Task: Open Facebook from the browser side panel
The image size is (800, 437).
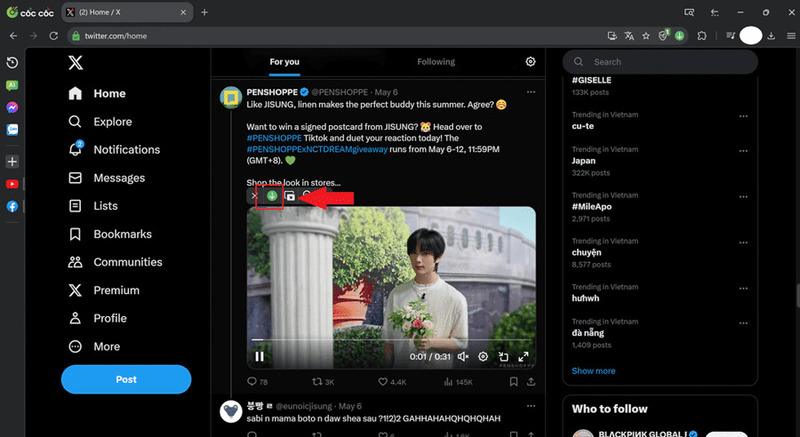Action: (x=12, y=206)
